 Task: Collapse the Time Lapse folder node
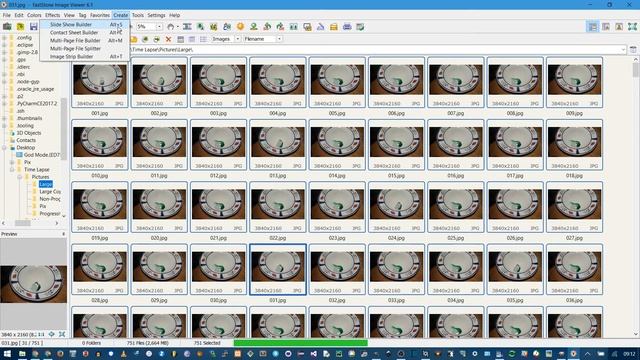(x=12, y=169)
